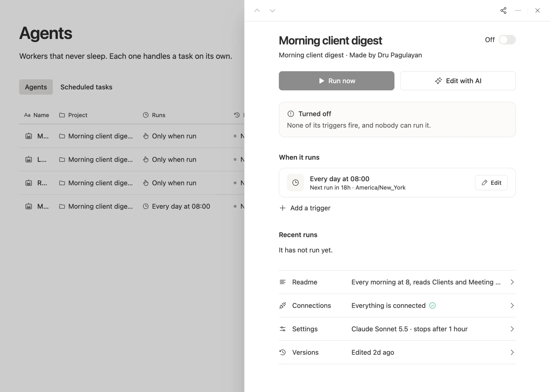Click the clock icon beside Every day at 08:00 in table

pyautogui.click(x=146, y=206)
